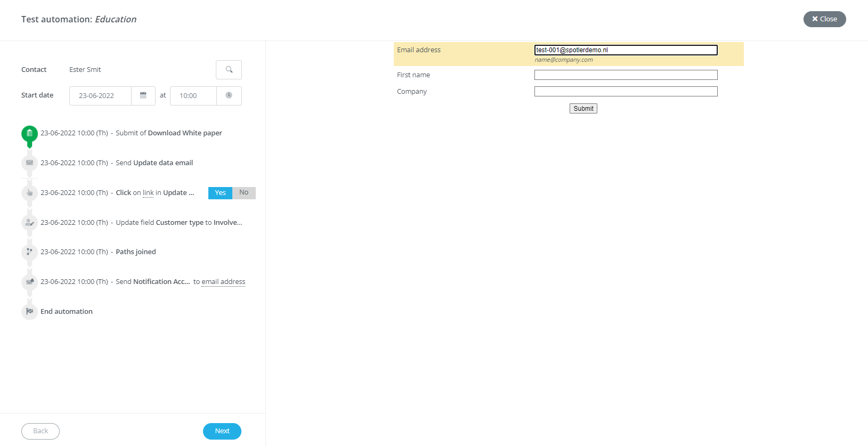
Task: Select No for the link click condition
Action: click(244, 193)
